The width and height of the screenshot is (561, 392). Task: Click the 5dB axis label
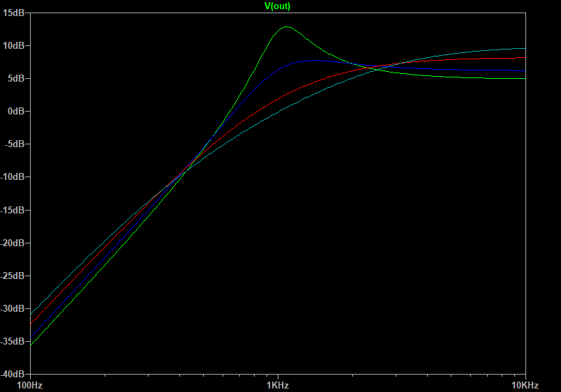pos(16,78)
